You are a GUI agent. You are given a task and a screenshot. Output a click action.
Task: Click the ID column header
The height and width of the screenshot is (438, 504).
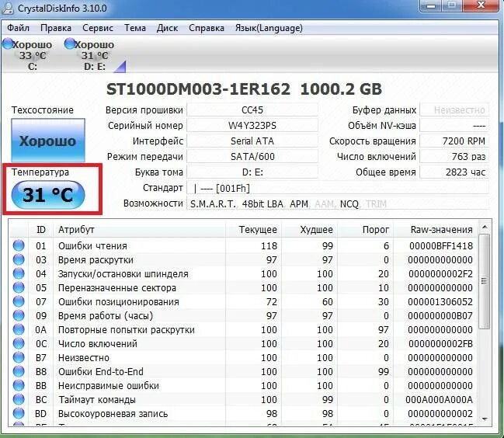point(41,230)
